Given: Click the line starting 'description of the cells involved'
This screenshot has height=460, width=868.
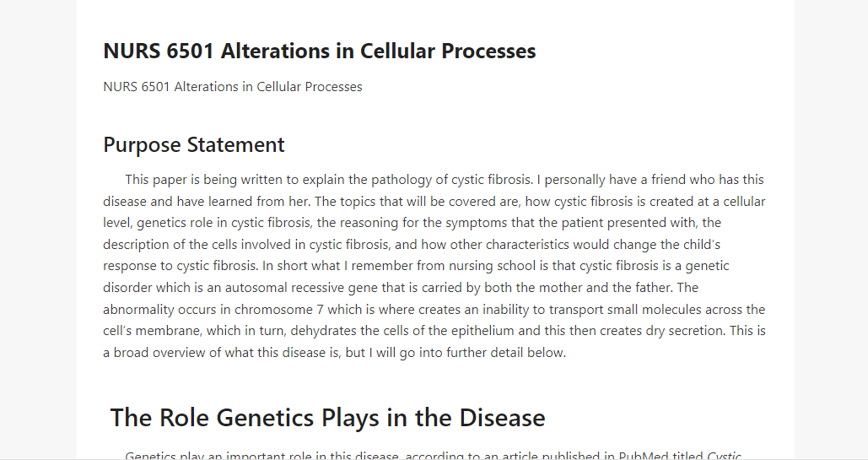Looking at the screenshot, I should (x=412, y=245).
